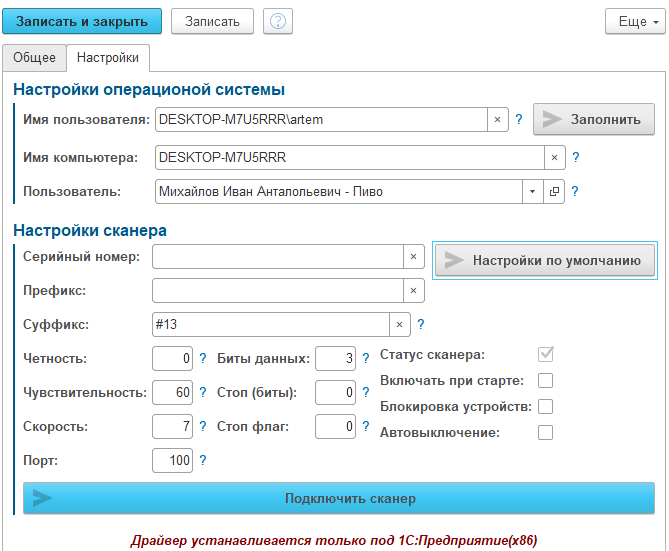Image resolution: width=669 pixels, height=551 pixels.
Task: Show help hint for Чувствительность
Action: click(203, 393)
